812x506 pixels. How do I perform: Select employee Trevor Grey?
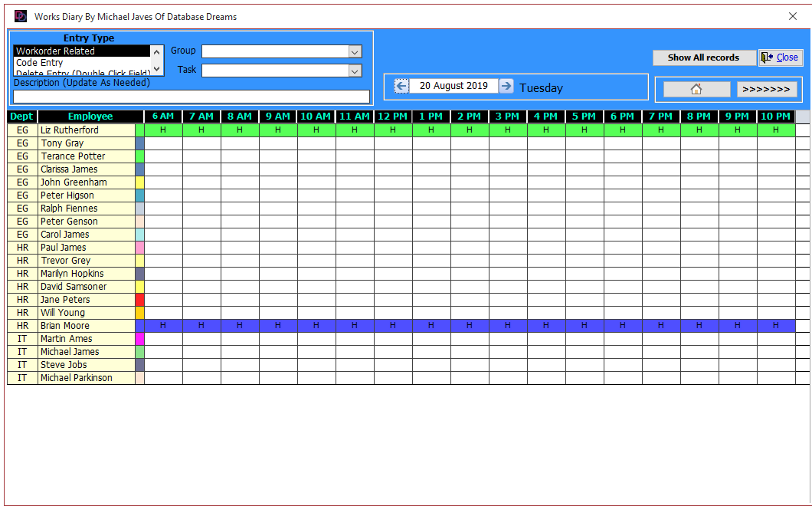click(87, 260)
